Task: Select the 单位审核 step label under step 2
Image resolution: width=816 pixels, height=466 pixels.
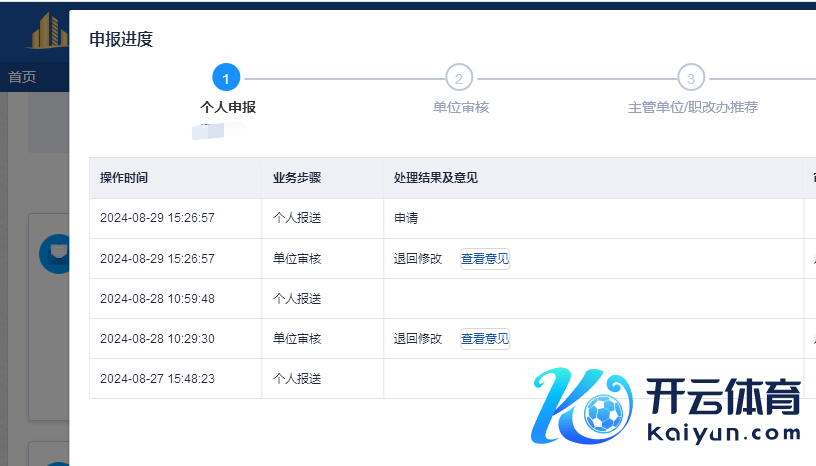Action: point(461,107)
